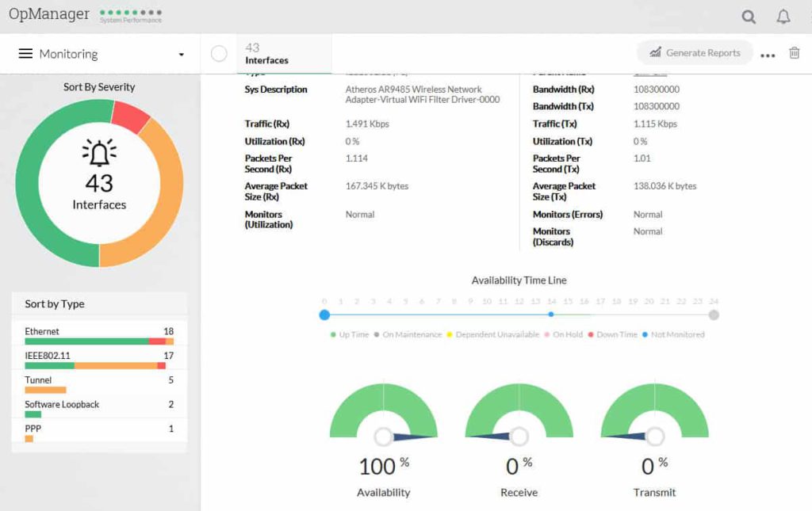812x511 pixels.
Task: Click the OpManager logo
Action: pyautogui.click(x=48, y=13)
